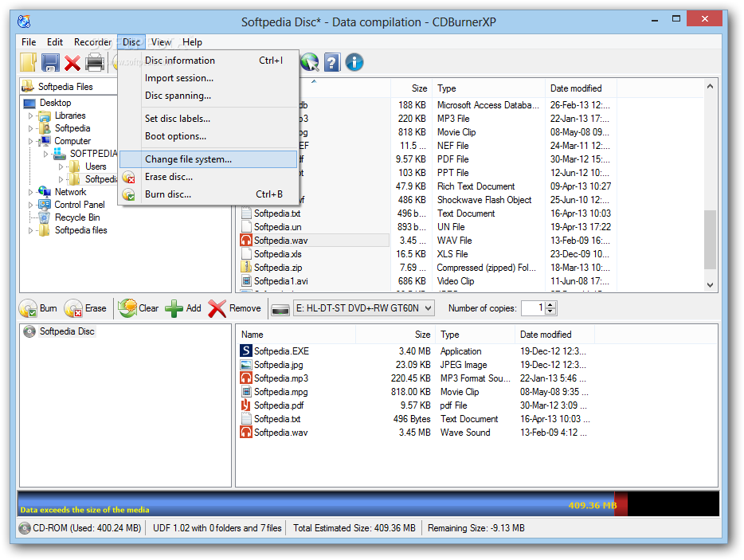Click the Burn button
744x560 pixels.
click(x=38, y=308)
